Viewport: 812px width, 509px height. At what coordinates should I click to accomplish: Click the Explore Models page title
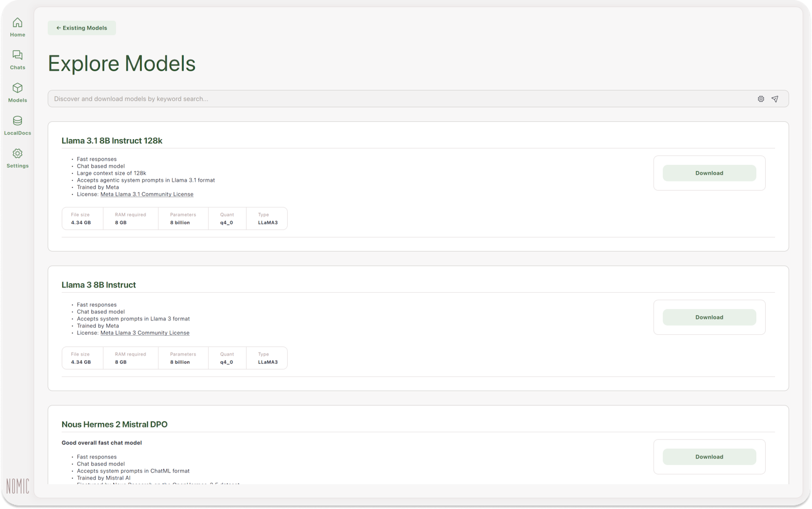tap(122, 64)
